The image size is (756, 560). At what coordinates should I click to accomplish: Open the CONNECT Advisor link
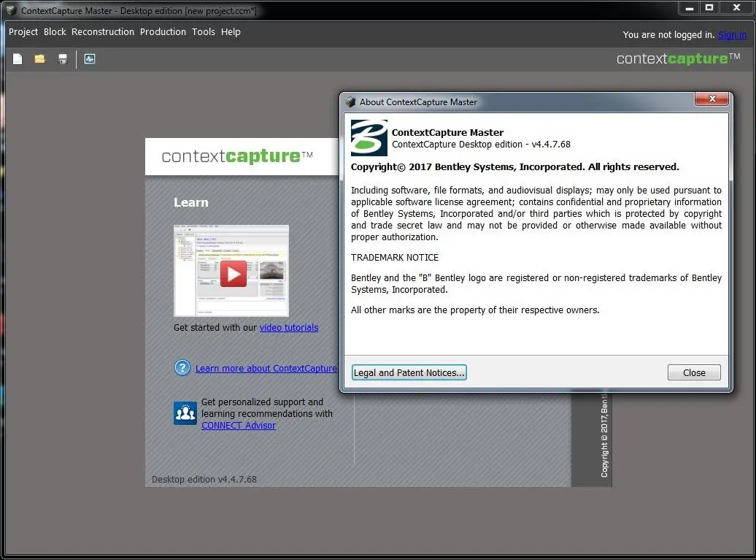tap(239, 426)
